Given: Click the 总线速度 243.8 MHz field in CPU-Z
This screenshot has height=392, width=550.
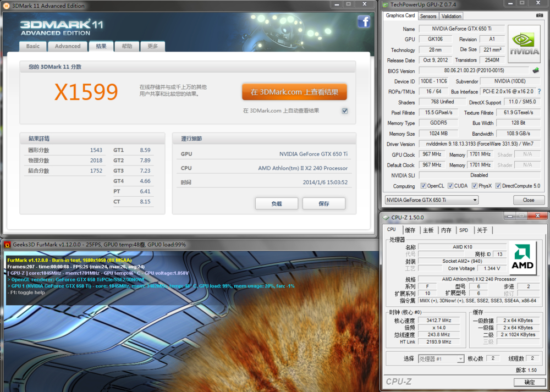Looking at the screenshot, I should (438, 334).
